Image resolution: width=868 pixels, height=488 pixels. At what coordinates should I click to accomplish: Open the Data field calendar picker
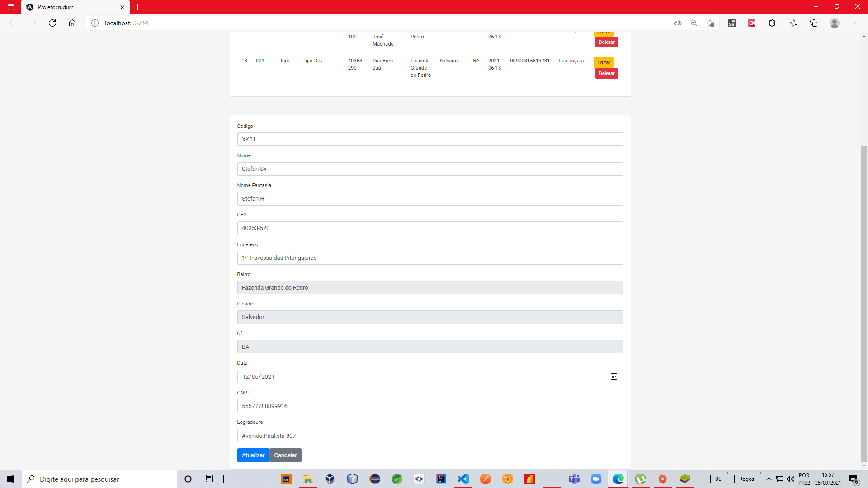613,376
